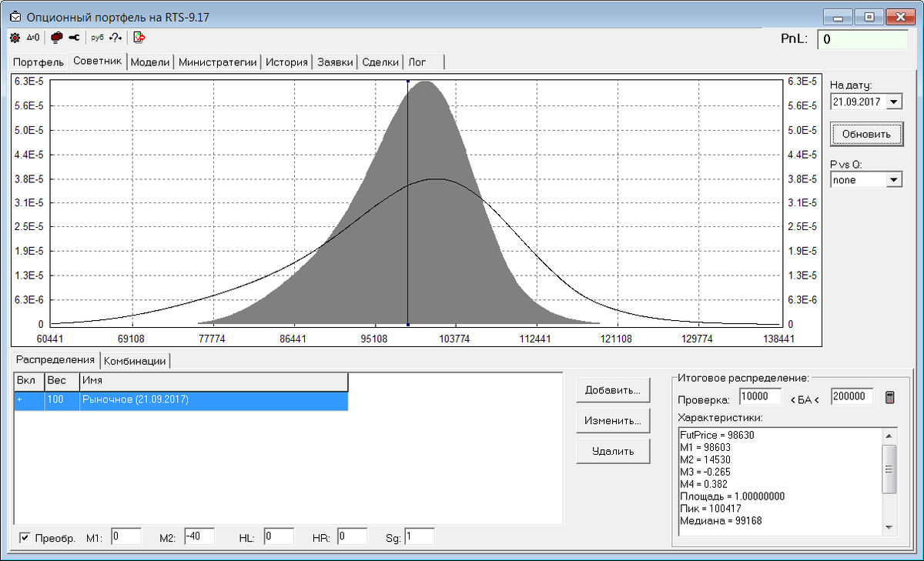Click the HL input field
924x561 pixels.
point(278,536)
